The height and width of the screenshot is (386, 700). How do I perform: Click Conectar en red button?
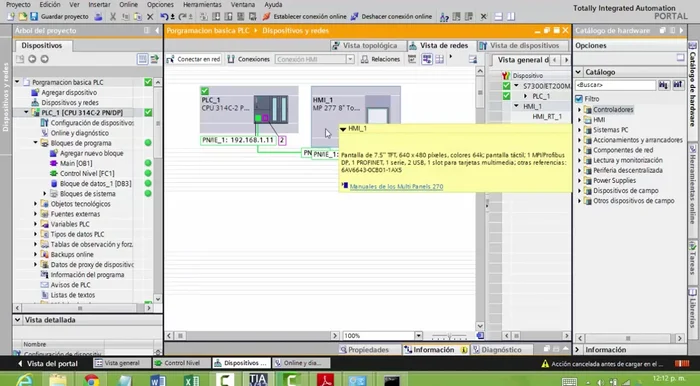(193, 59)
